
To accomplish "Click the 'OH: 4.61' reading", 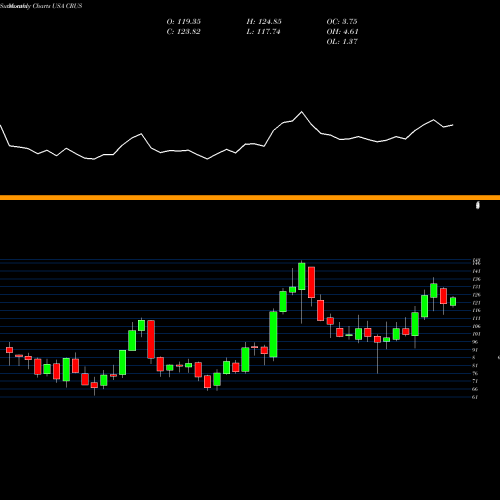I will pos(342,31).
